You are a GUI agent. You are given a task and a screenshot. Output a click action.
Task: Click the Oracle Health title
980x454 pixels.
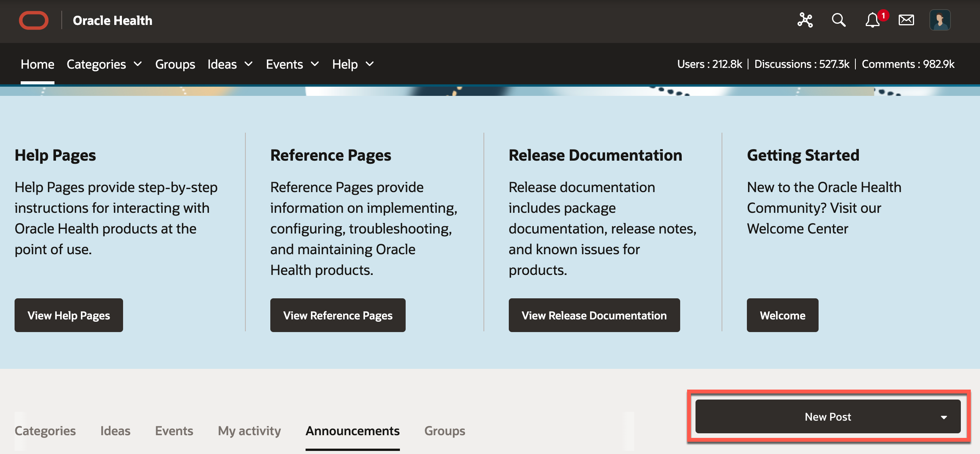[x=112, y=20]
